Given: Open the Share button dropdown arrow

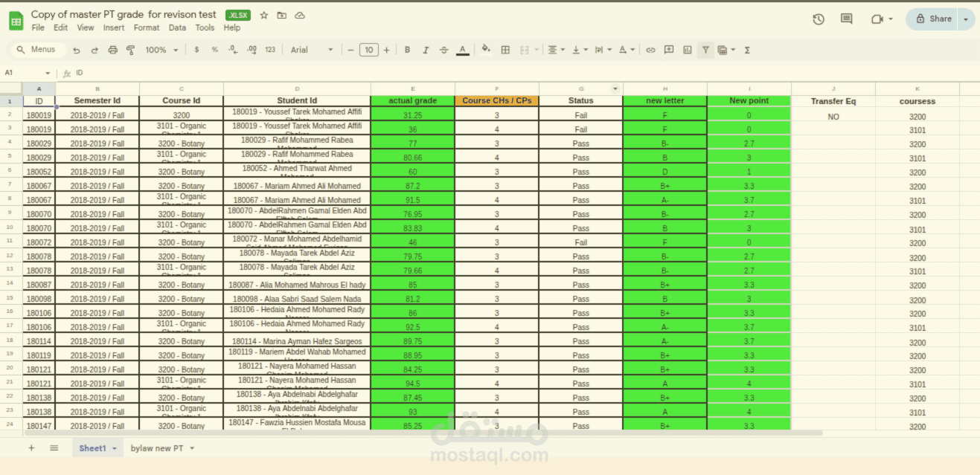Looking at the screenshot, I should click(967, 19).
